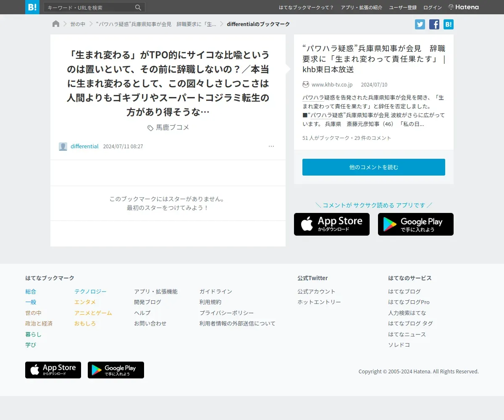Click footer App Store badge
This screenshot has width=504, height=420.
(53, 370)
